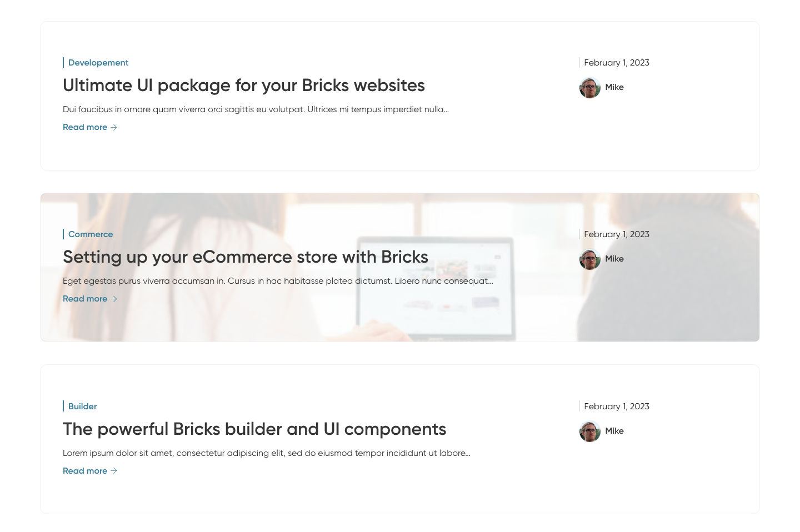
Task: Click the excerpt starting 'Dui faucibus in ornare'
Action: [256, 109]
